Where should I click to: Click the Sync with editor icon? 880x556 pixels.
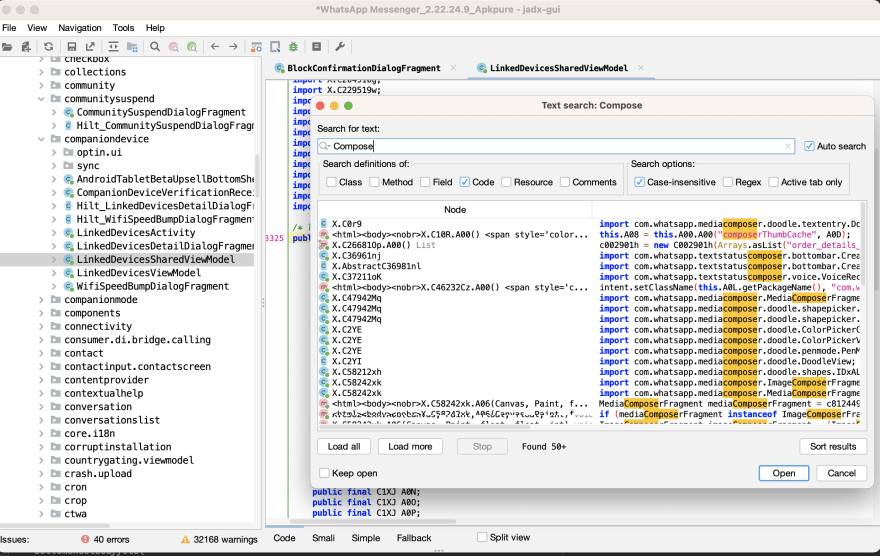(x=113, y=47)
